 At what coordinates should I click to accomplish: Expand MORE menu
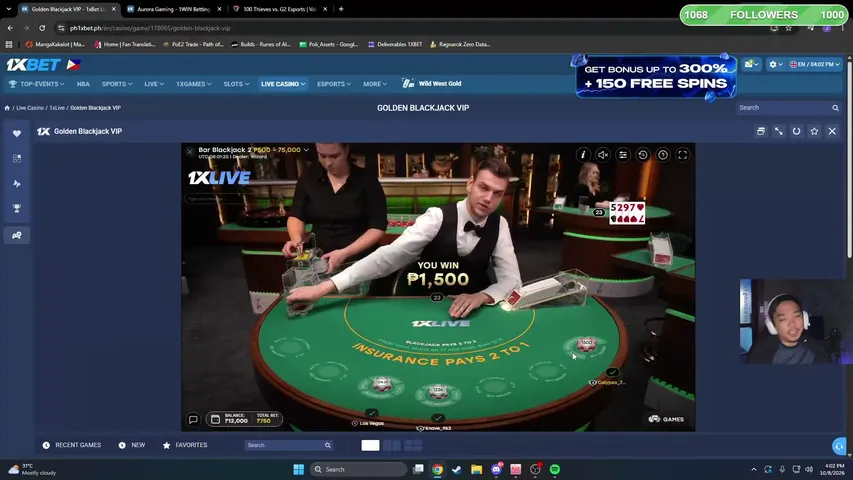click(375, 84)
